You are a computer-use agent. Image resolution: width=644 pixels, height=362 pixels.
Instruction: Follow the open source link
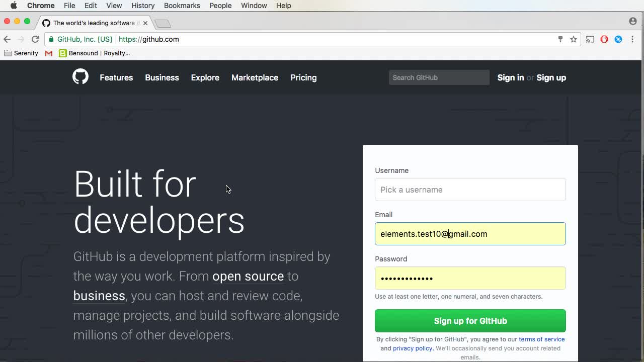point(248,276)
